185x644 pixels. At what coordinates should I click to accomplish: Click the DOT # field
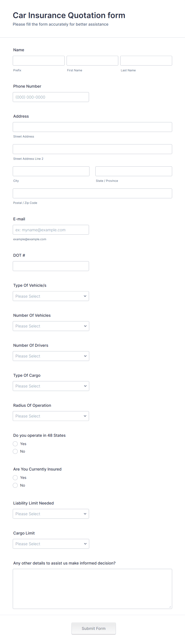[51, 266]
